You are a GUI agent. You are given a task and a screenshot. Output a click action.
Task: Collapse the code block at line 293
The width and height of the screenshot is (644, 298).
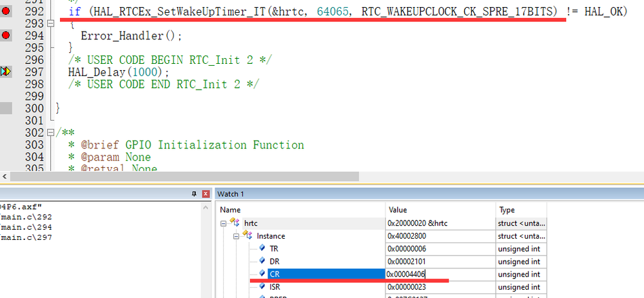pyautogui.click(x=51, y=23)
